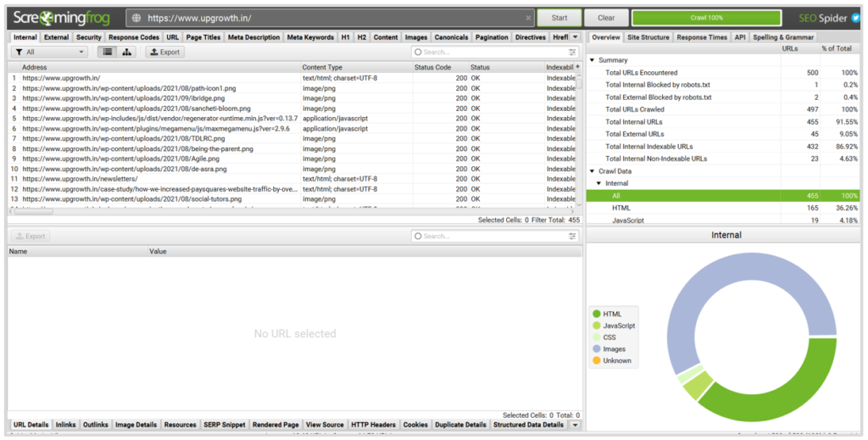The height and width of the screenshot is (440, 868).
Task: Click the URL input field
Action: point(331,18)
